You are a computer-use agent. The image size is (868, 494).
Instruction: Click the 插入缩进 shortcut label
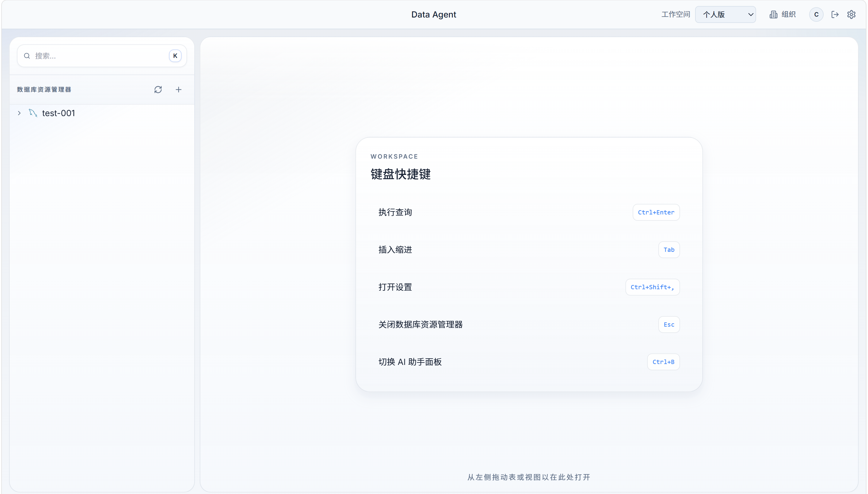[395, 250]
